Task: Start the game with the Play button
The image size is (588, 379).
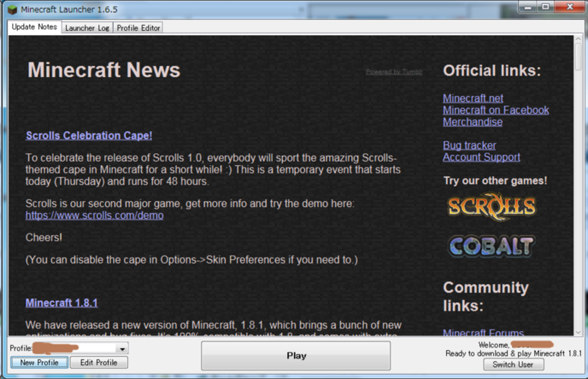Action: point(296,356)
